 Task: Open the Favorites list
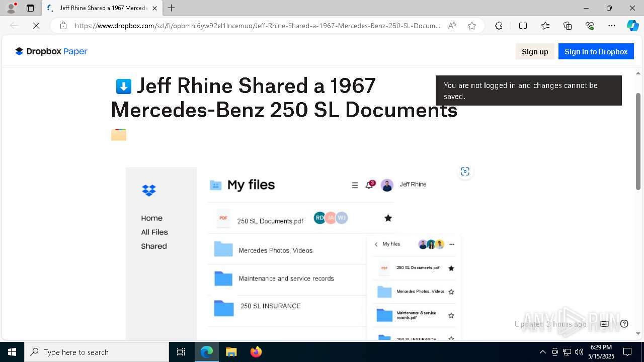tap(545, 26)
